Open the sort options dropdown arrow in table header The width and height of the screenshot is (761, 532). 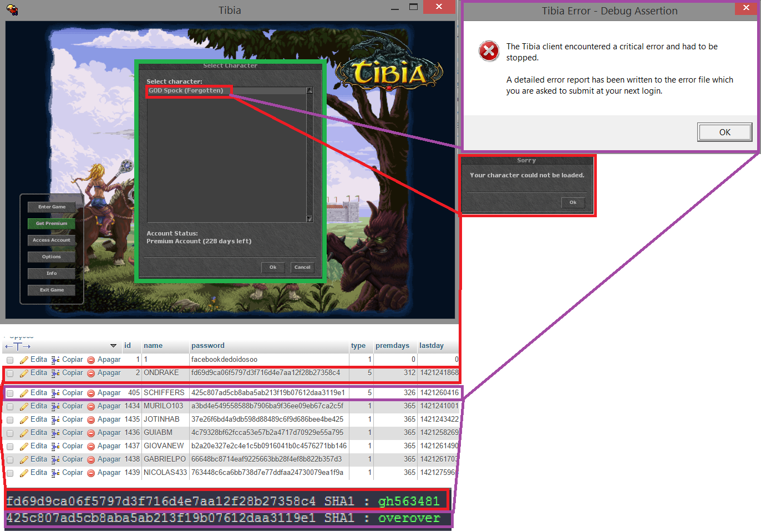click(x=113, y=346)
